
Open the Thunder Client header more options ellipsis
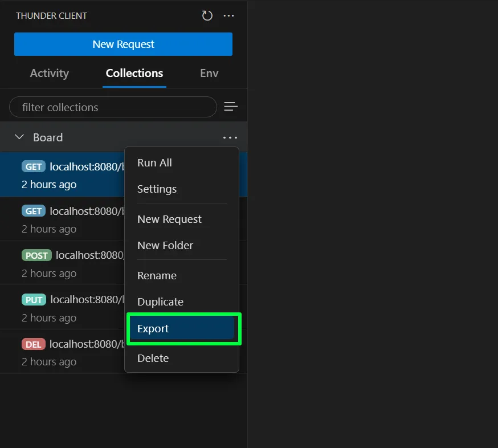(x=229, y=16)
